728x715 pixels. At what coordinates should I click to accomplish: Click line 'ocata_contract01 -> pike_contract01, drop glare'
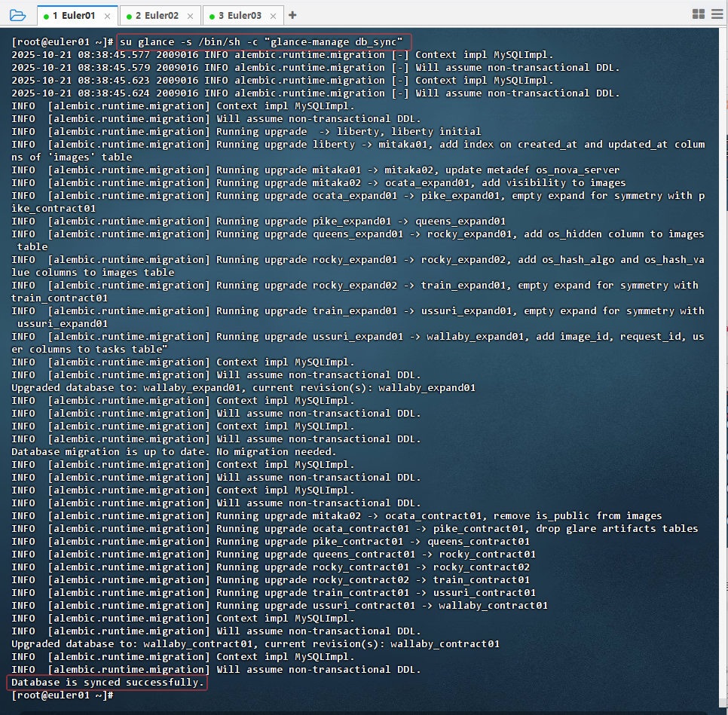tap(355, 528)
